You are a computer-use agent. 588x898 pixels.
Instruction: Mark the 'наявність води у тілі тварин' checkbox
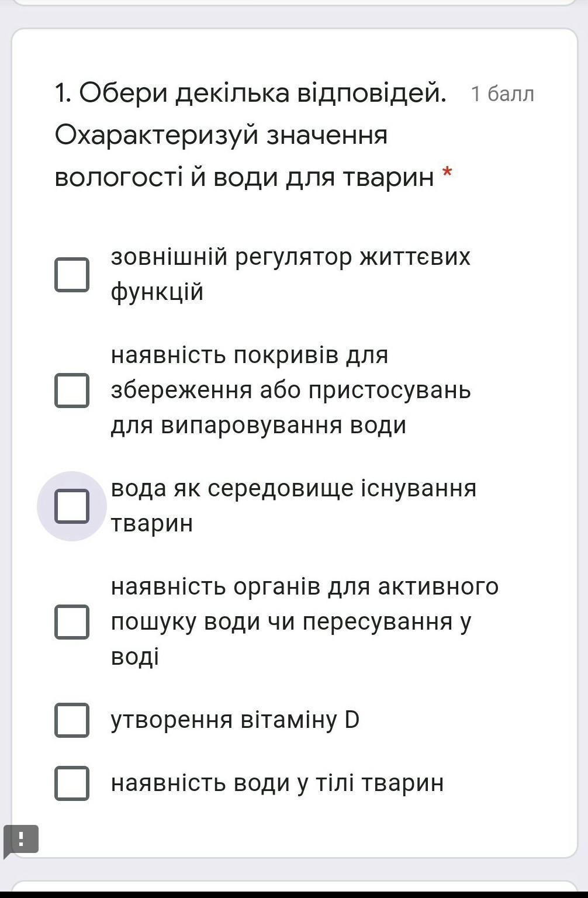click(72, 783)
